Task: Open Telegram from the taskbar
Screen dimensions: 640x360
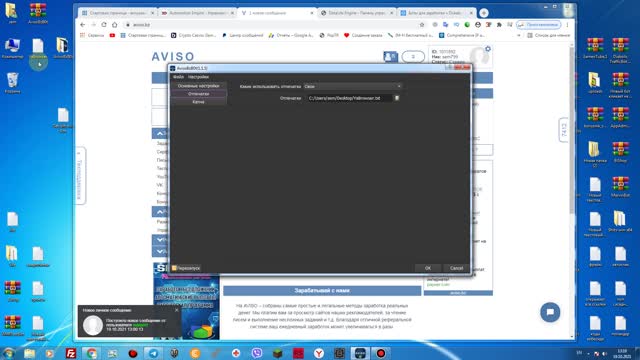Action: click(154, 353)
